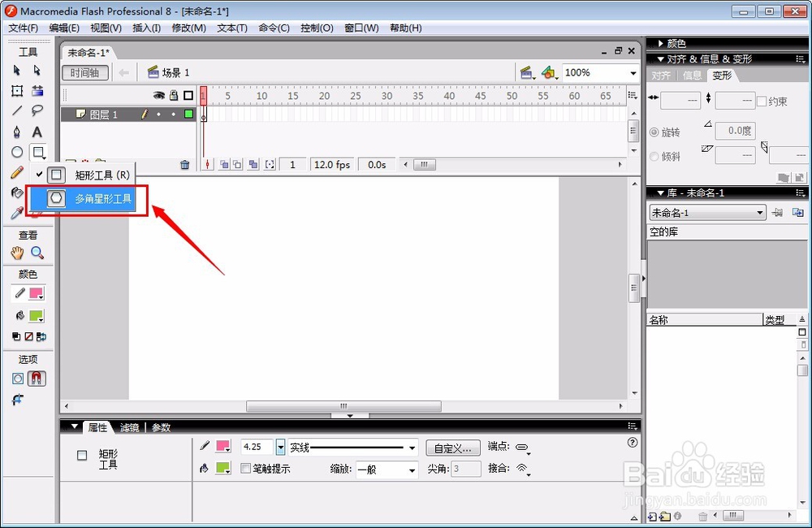Choose 多角星形工具 from the flyout
Image resolution: width=812 pixels, height=528 pixels.
(83, 198)
